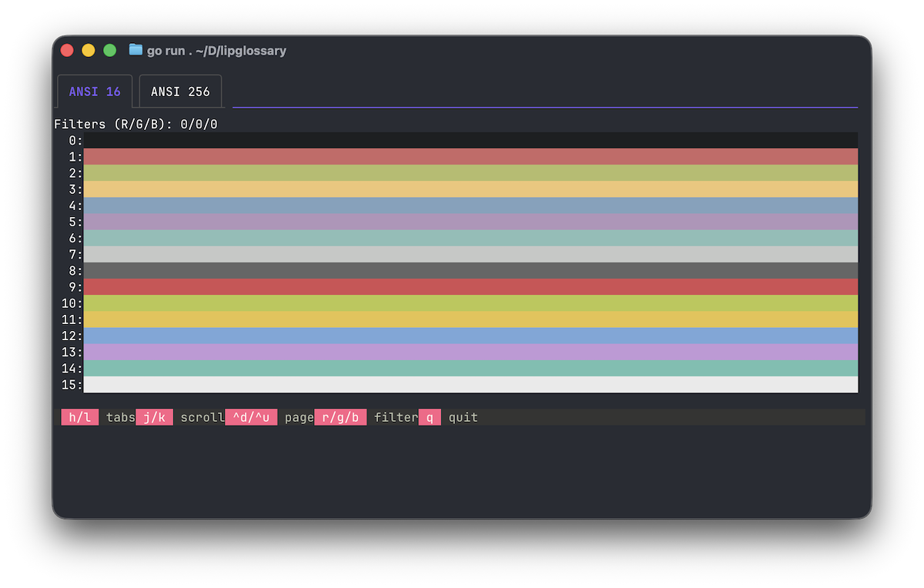Pick the tan yellow color 3 swatch
The width and height of the screenshot is (924, 588).
[x=470, y=189]
